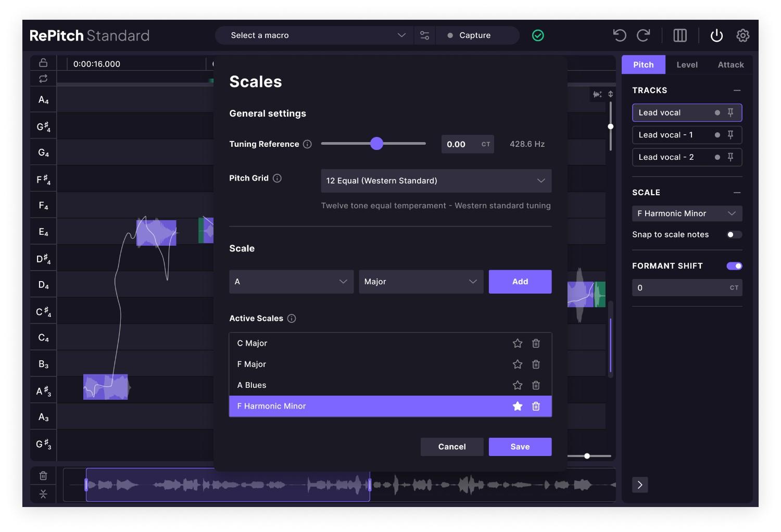Click the Redo icon in the toolbar

(x=644, y=35)
